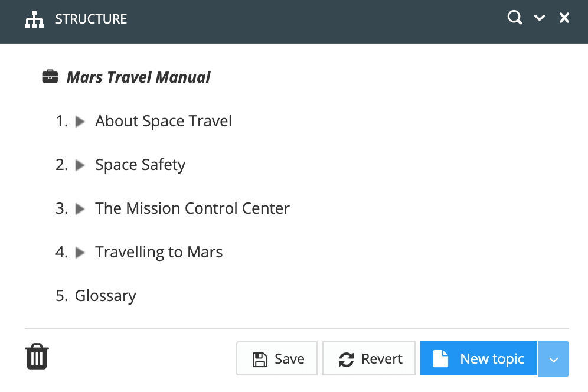The image size is (588, 392).
Task: Expand the About Space Travel topic
Action: [80, 122]
